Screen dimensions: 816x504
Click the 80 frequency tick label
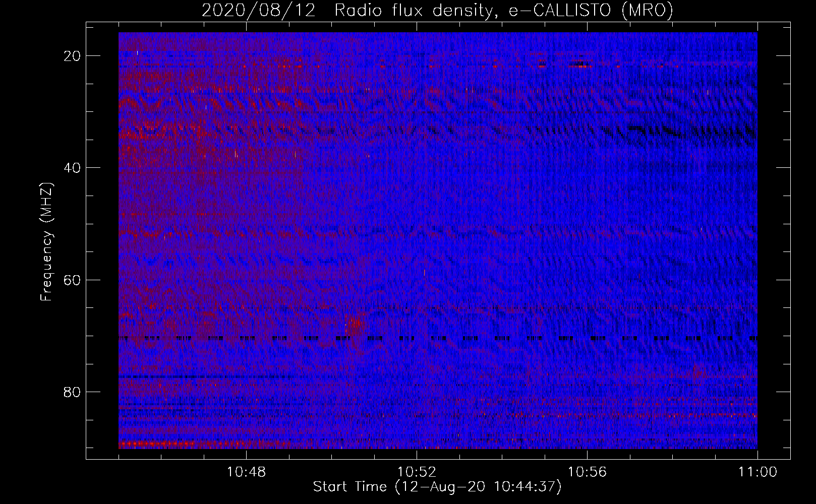coord(73,392)
